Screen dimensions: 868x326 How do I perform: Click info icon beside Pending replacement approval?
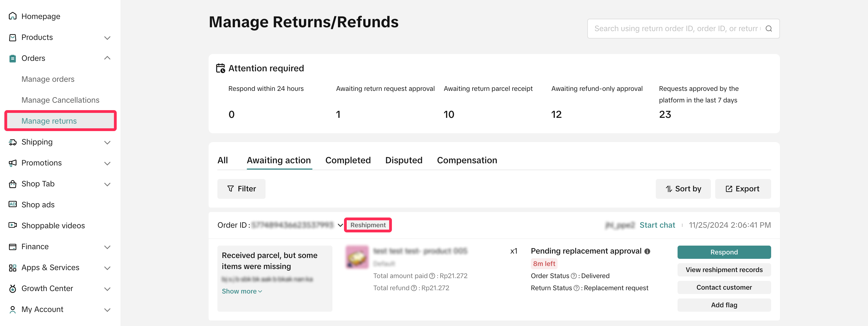pyautogui.click(x=647, y=251)
